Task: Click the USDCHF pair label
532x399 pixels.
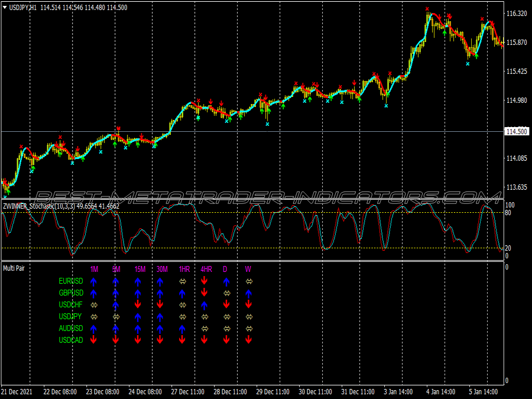Action: tap(70, 304)
